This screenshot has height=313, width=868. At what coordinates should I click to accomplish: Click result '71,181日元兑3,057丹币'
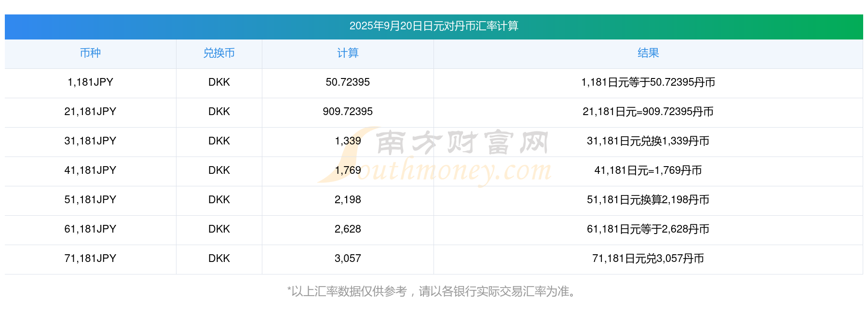[x=648, y=259]
